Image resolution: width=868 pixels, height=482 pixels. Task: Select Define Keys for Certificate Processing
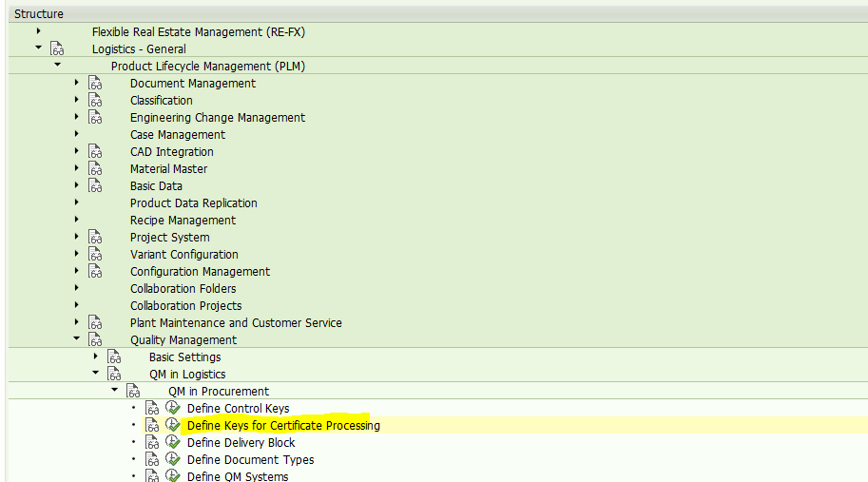pyautogui.click(x=283, y=426)
